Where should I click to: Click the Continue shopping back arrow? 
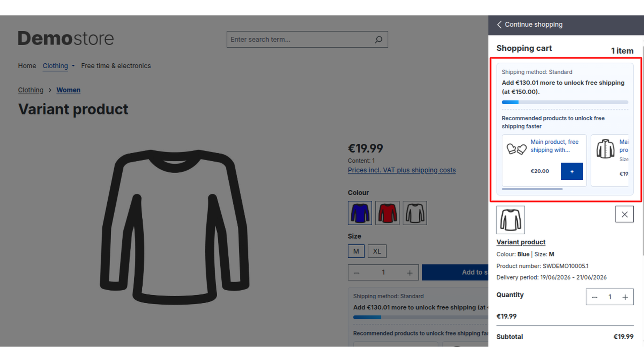(x=499, y=24)
